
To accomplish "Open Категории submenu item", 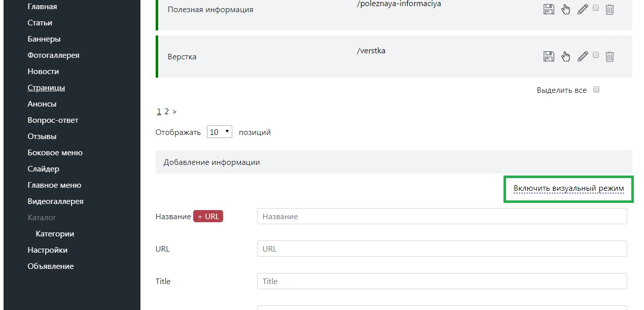I will [55, 234].
